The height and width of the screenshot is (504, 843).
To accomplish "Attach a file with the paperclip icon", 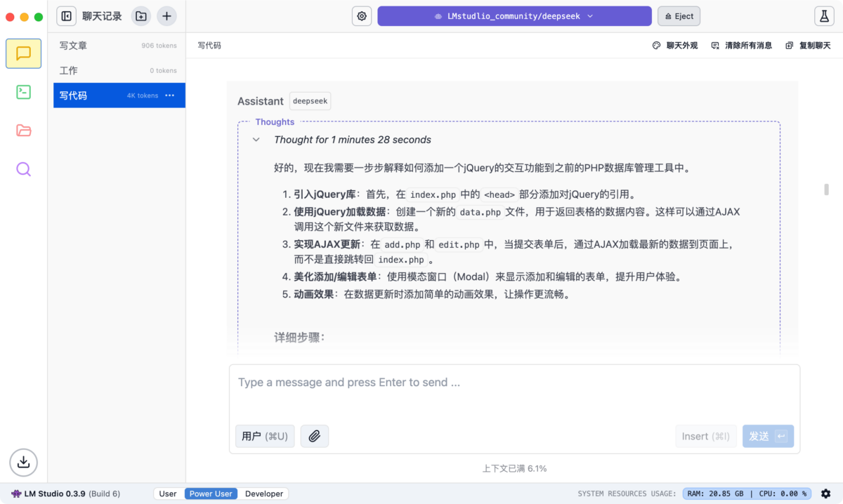I will tap(314, 436).
